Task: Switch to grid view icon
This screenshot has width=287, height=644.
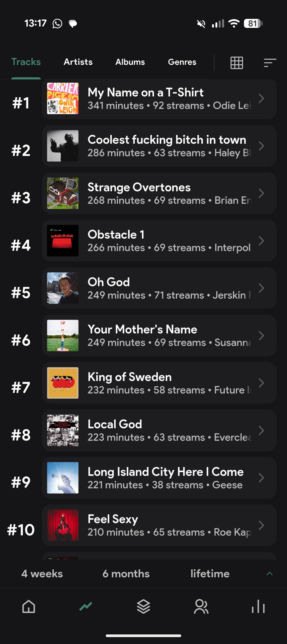Action: [x=237, y=63]
